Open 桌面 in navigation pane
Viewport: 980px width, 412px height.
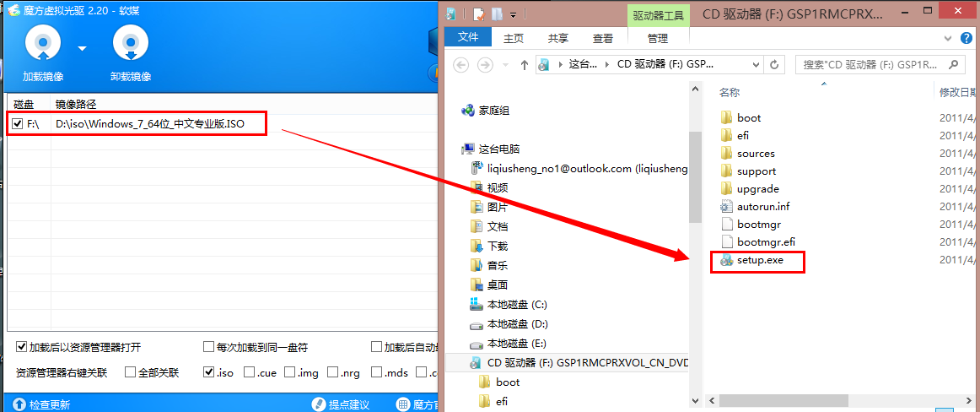[489, 285]
